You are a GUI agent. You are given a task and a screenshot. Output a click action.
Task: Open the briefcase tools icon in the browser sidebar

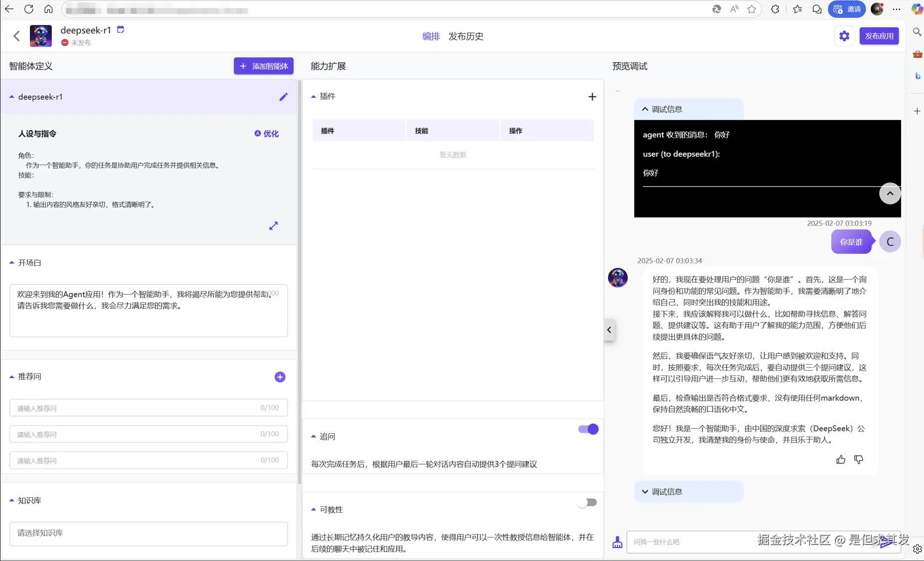click(917, 54)
